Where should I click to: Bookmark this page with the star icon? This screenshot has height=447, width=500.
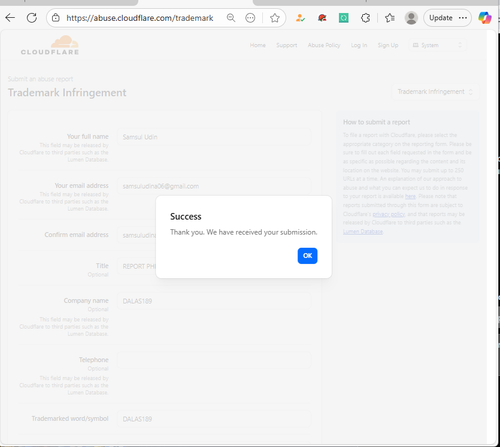click(x=275, y=18)
